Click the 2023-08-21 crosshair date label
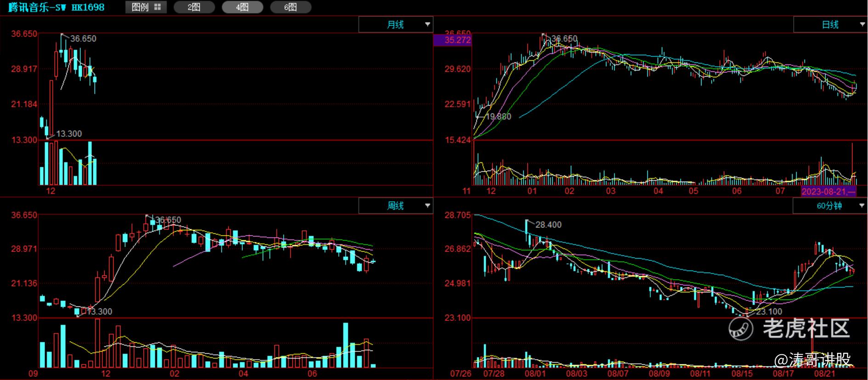868x380 pixels. (829, 191)
